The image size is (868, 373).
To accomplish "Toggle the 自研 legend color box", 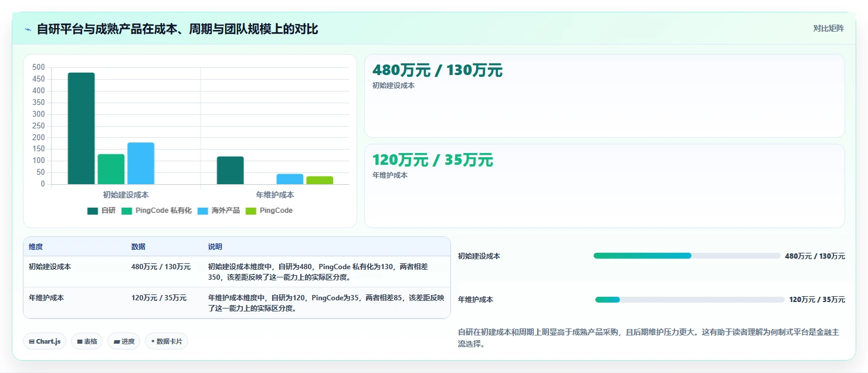I will click(x=93, y=211).
